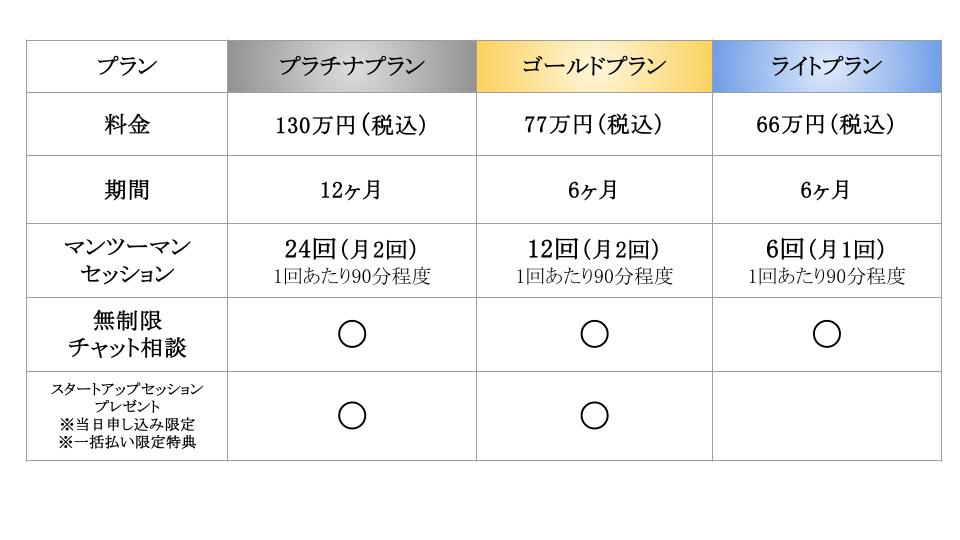Click the 料金 row label
The width and height of the screenshot is (960, 540).
(x=127, y=124)
